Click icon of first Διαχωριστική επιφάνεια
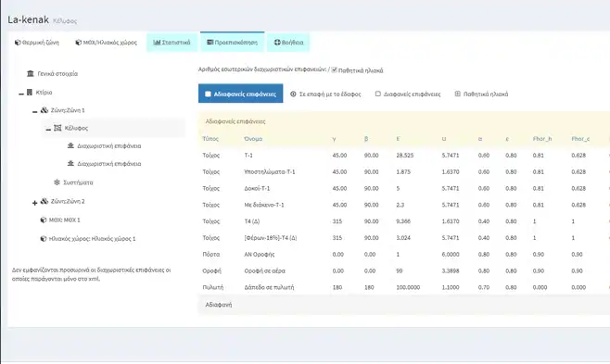The image size is (610, 364). pos(70,145)
